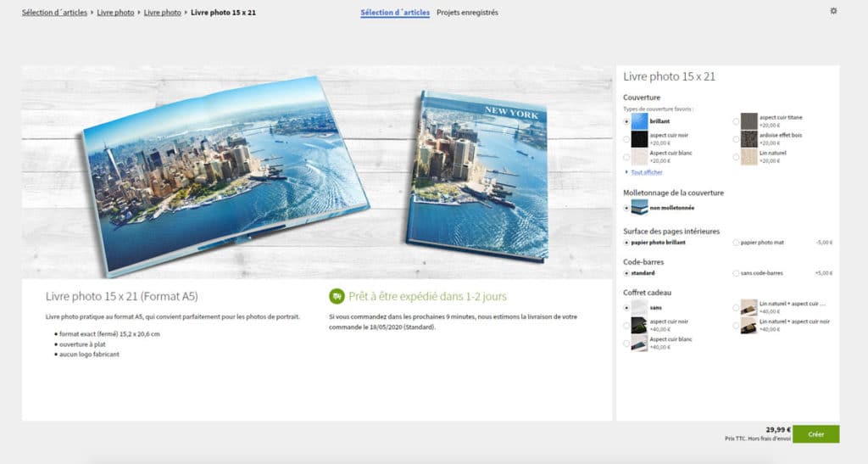Screen dimensions: 868x464
Task: Click aspect cuir noir gift box thumbnail
Action: pos(639,325)
